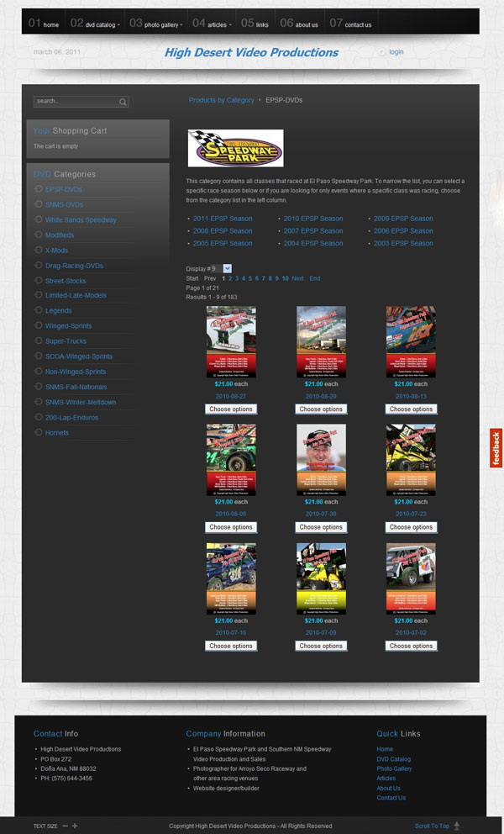Open the 2004 EPSP Season link

(312, 243)
